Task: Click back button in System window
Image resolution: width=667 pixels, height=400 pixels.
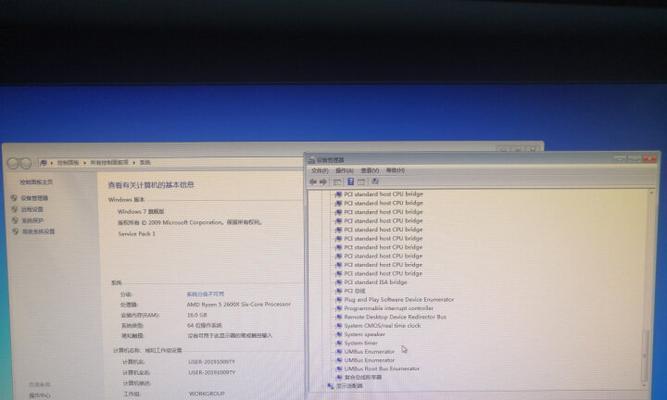Action: 13,163
